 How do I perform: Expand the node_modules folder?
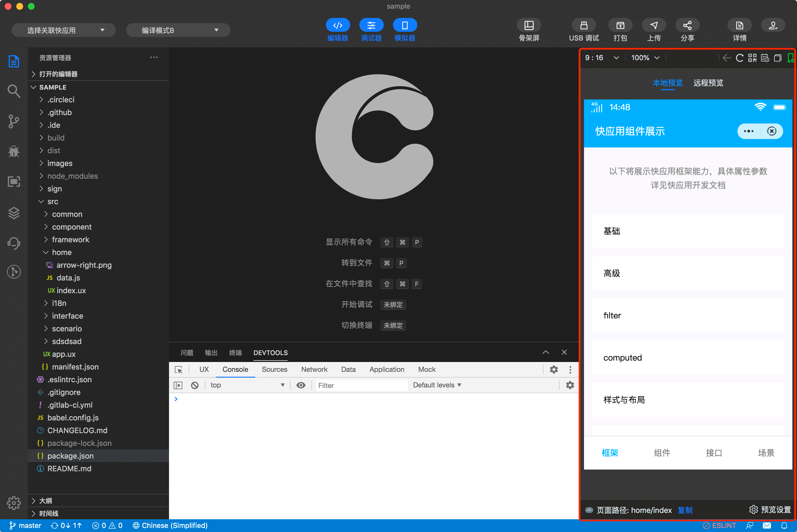72,176
